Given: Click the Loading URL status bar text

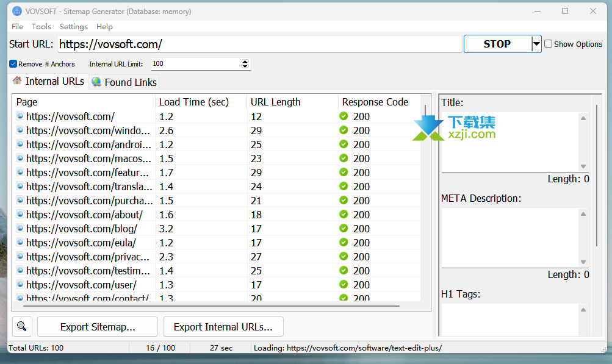Looking at the screenshot, I should [348, 348].
